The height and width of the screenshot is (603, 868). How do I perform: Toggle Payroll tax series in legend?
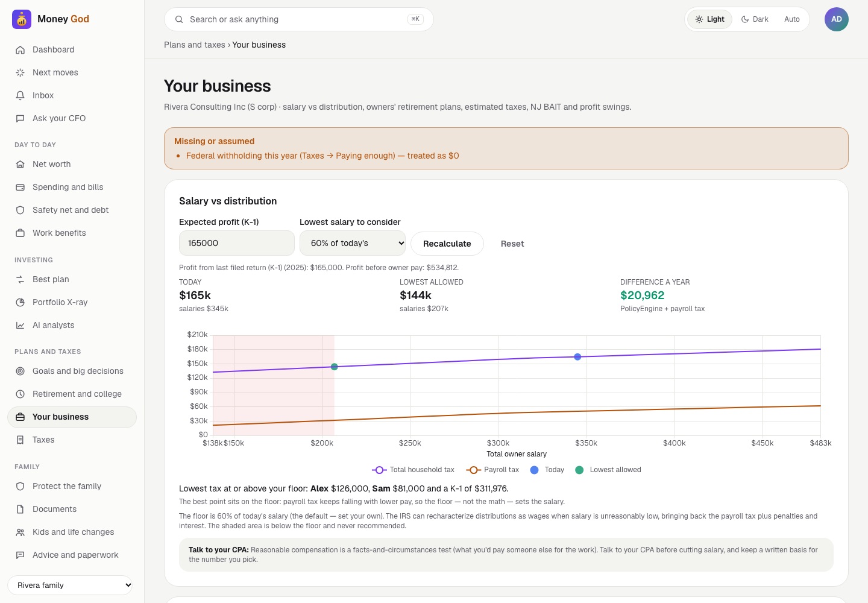pos(492,470)
